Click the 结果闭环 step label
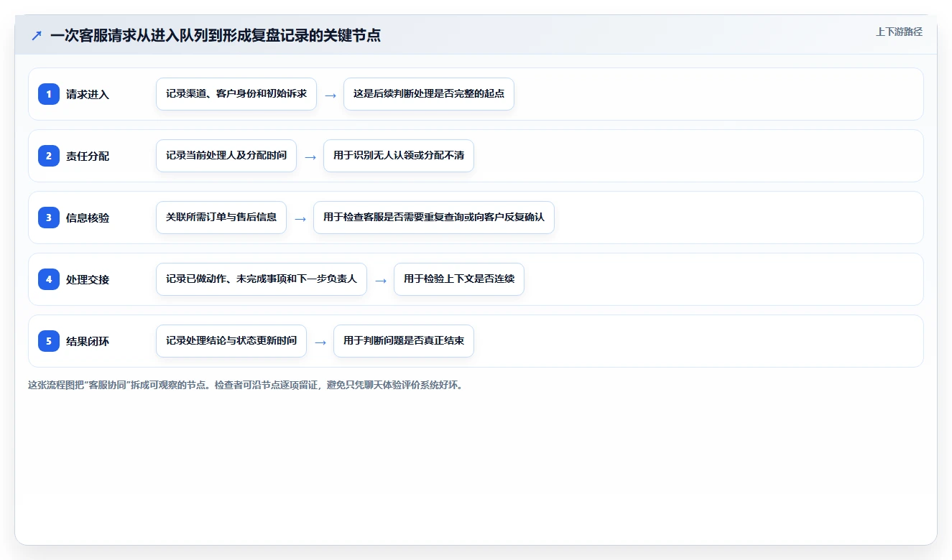 [88, 341]
